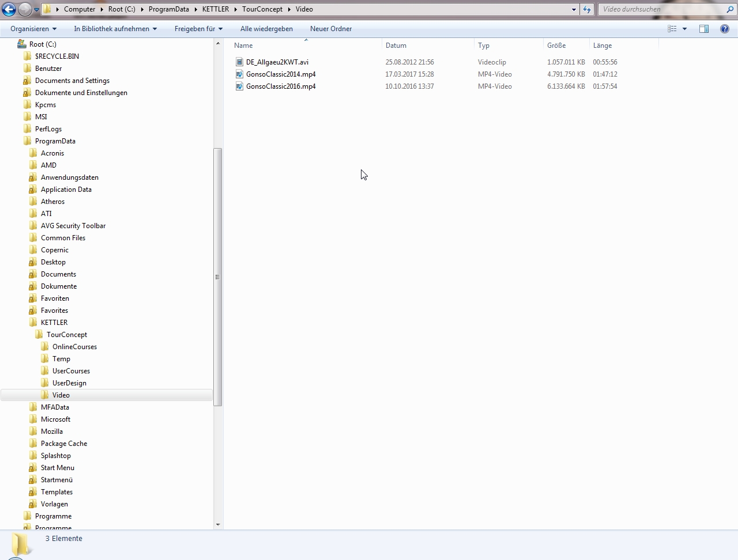The width and height of the screenshot is (738, 560).
Task: Change the view with the view icon
Action: [x=672, y=29]
